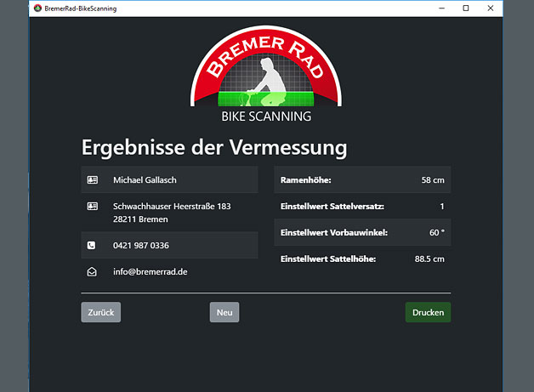Select the name Michael Gallasch
The width and height of the screenshot is (534, 392).
(145, 179)
